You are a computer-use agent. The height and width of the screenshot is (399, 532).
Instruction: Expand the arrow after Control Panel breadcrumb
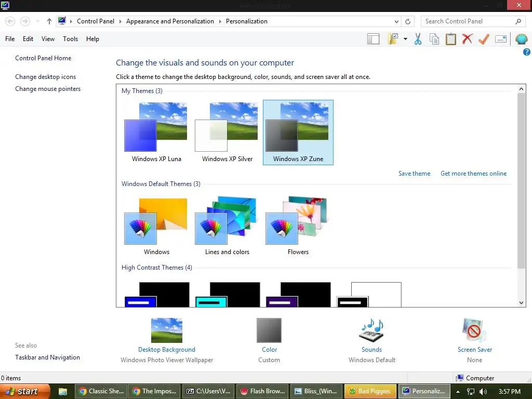point(120,21)
